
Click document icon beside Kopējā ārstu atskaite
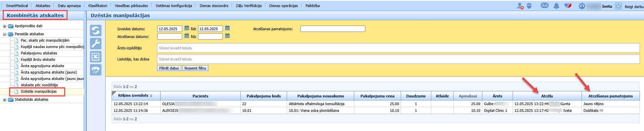click(16, 59)
